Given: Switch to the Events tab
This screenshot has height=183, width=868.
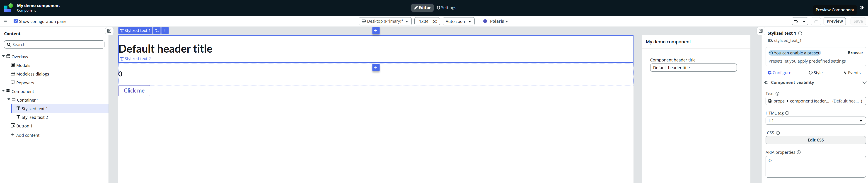Looking at the screenshot, I should pyautogui.click(x=852, y=73).
